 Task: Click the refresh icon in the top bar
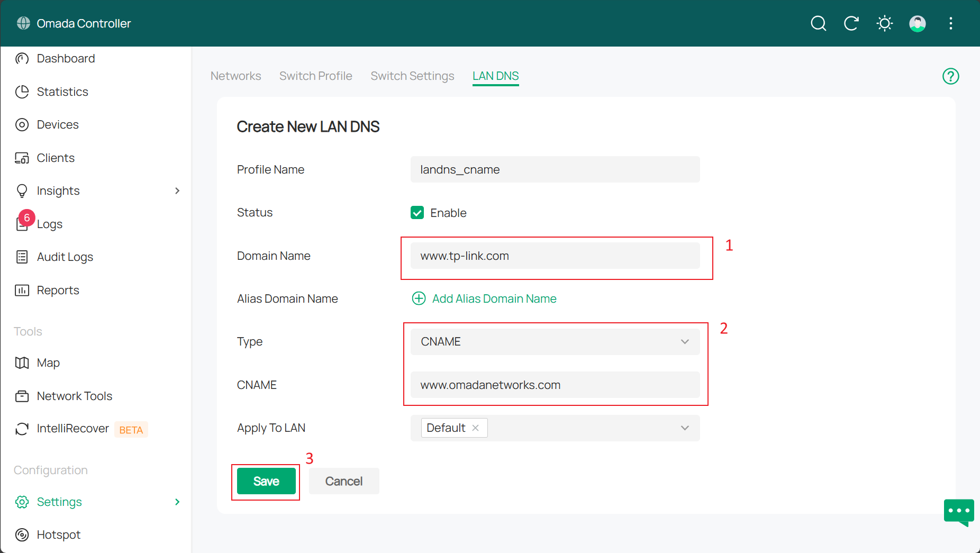[851, 23]
